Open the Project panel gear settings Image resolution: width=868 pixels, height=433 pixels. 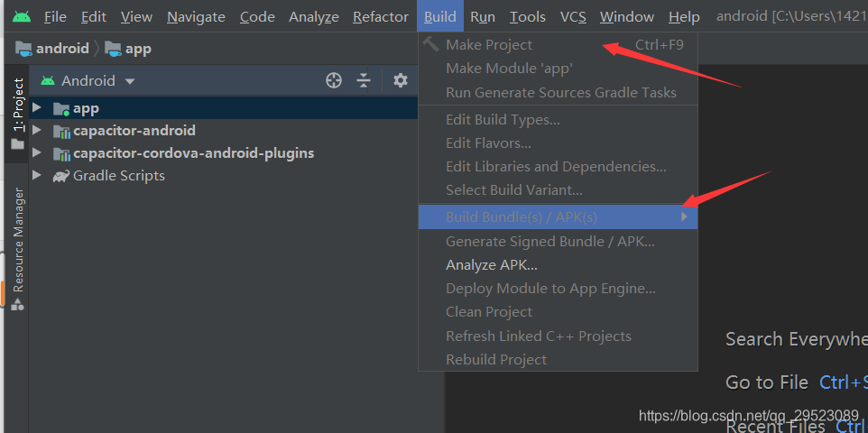point(401,81)
